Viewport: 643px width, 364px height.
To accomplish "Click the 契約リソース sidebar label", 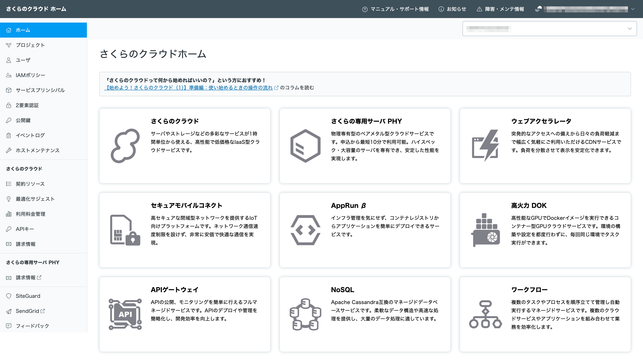I will [x=30, y=184].
